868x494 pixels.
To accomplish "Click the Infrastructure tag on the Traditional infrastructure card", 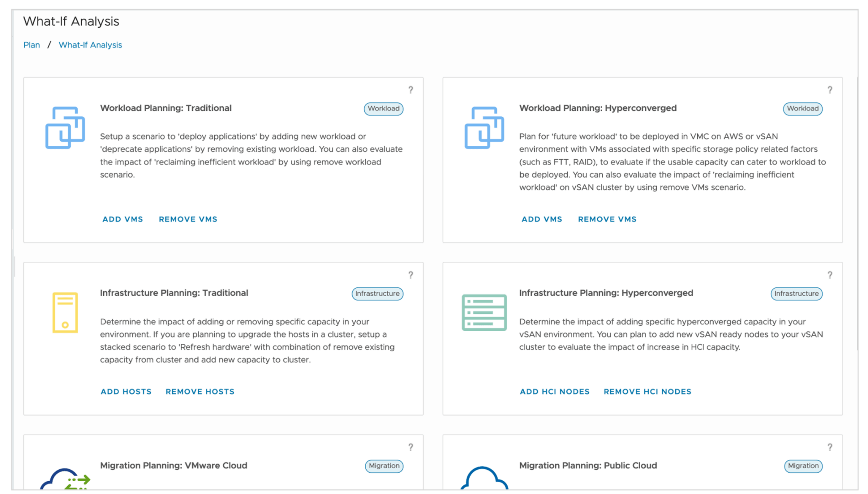I will pyautogui.click(x=377, y=293).
